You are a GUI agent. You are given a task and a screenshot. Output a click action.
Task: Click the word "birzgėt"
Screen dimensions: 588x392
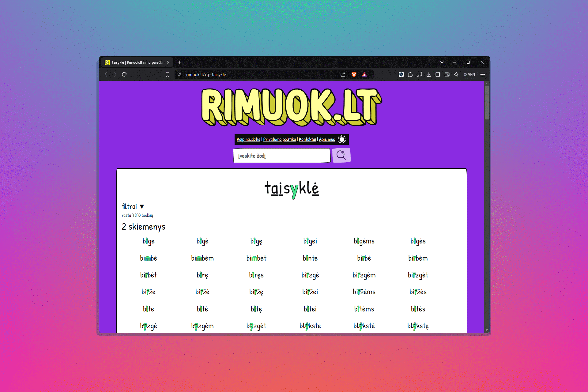click(418, 275)
